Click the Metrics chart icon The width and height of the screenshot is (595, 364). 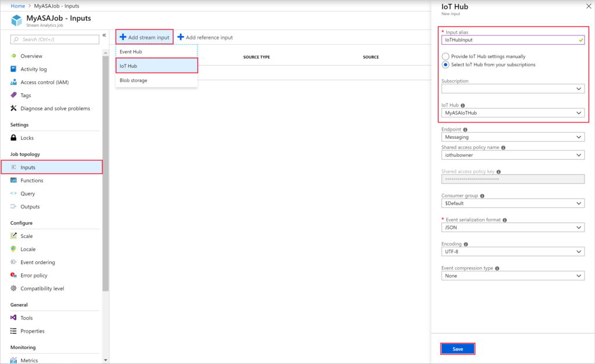click(14, 360)
